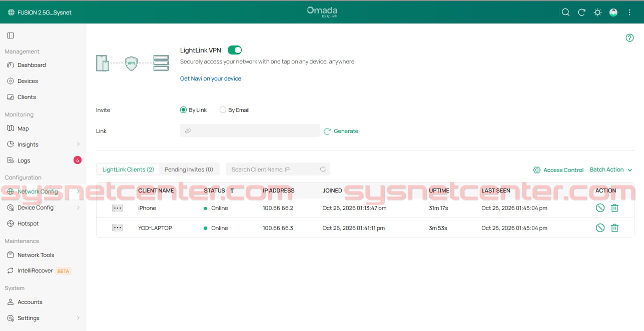Open the Access Control settings

tap(558, 170)
